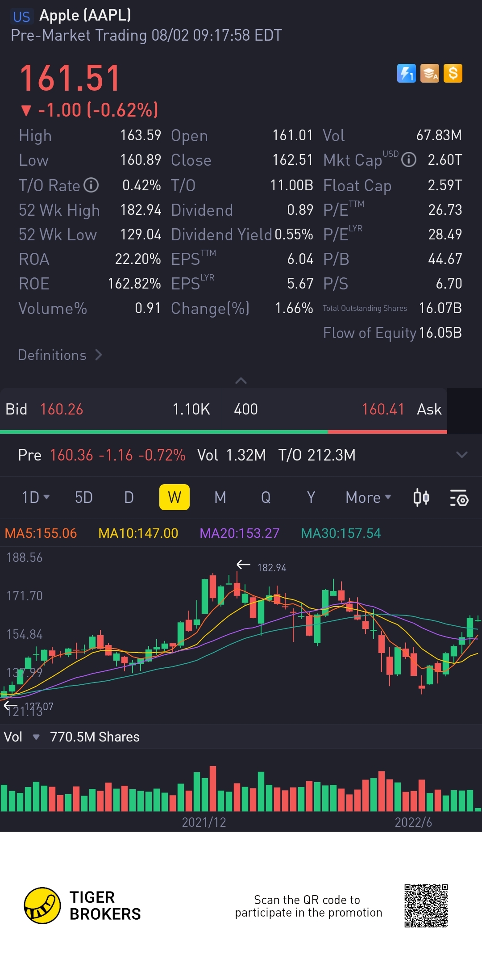Tap the P/B 44.67 value
The width and height of the screenshot is (482, 980).
coord(445,259)
